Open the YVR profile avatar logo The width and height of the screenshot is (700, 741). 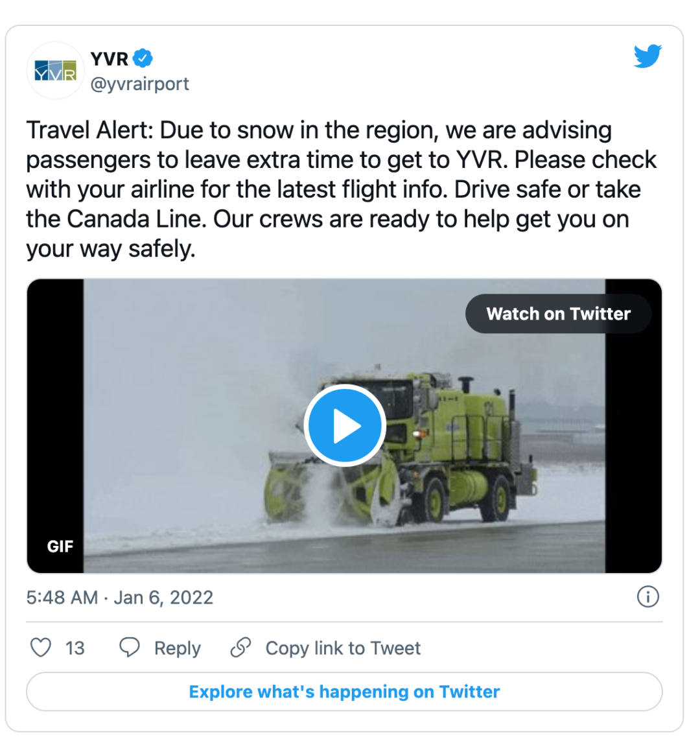coord(55,71)
